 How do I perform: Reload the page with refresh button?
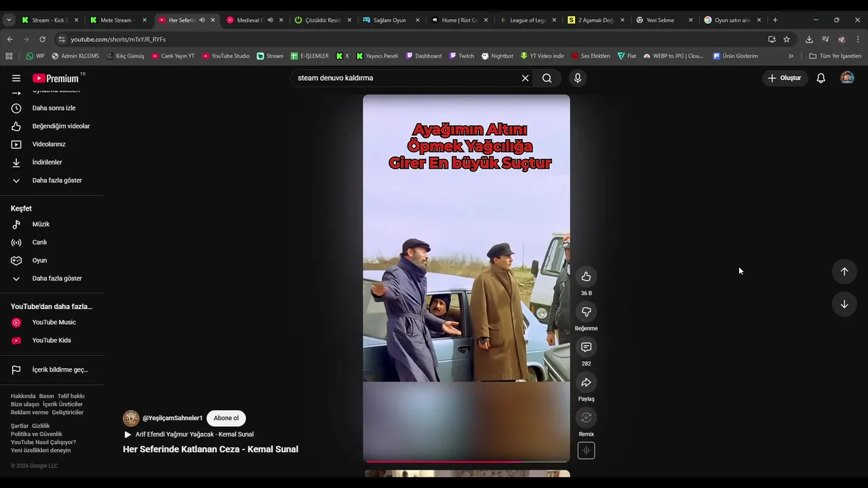42,39
